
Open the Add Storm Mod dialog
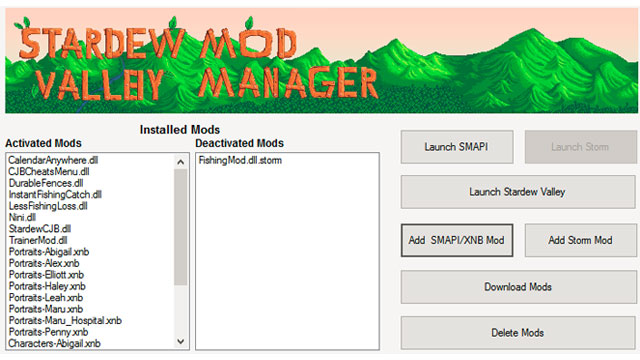coord(580,240)
